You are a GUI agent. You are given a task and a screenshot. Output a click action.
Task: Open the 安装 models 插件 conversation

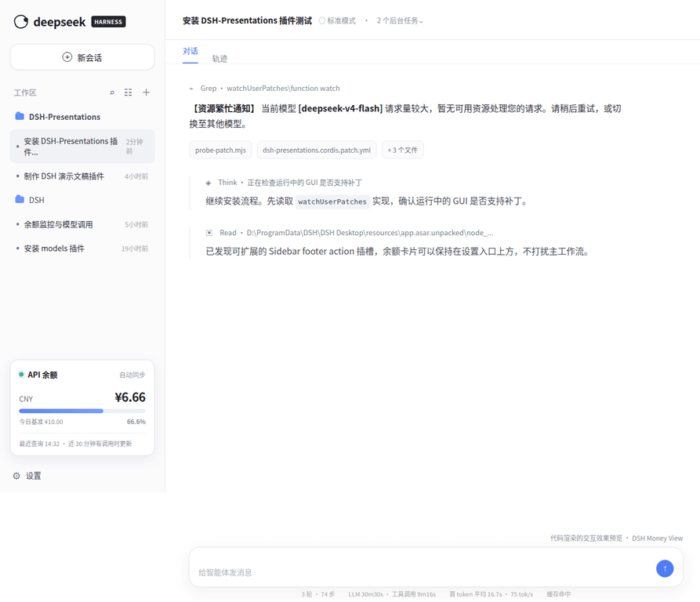(82, 248)
